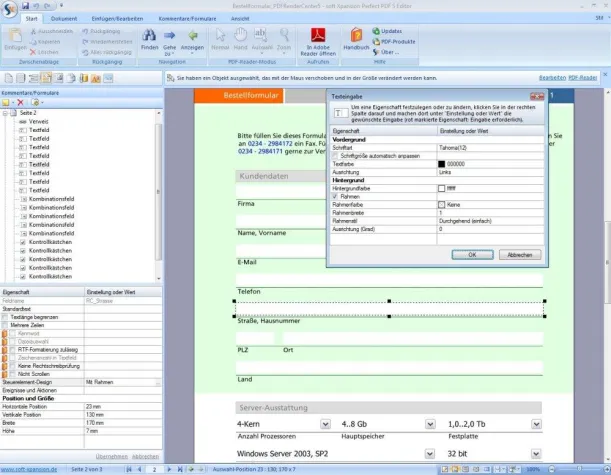The width and height of the screenshot is (611, 475).
Task: Enable Textlänge begrenzen checkbox
Action: (x=5, y=317)
